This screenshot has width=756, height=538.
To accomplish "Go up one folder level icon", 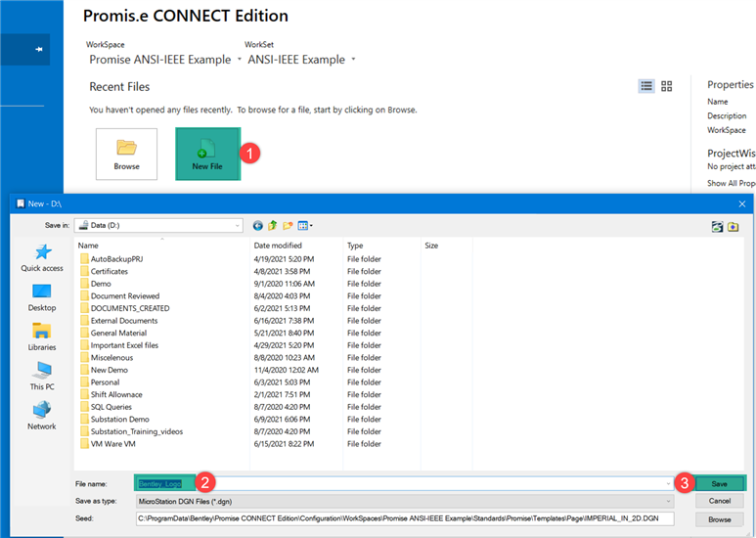I will [x=273, y=226].
